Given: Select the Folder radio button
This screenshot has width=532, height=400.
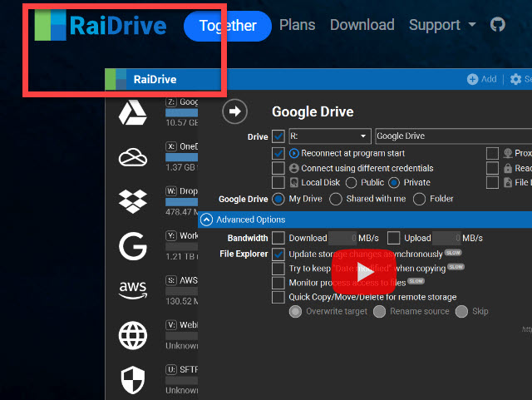Looking at the screenshot, I should pyautogui.click(x=419, y=199).
